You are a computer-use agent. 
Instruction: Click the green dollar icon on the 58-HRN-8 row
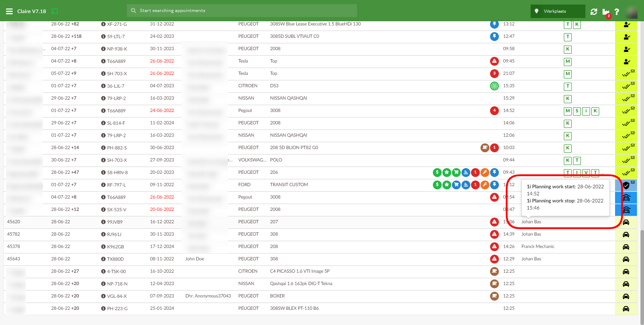click(437, 172)
